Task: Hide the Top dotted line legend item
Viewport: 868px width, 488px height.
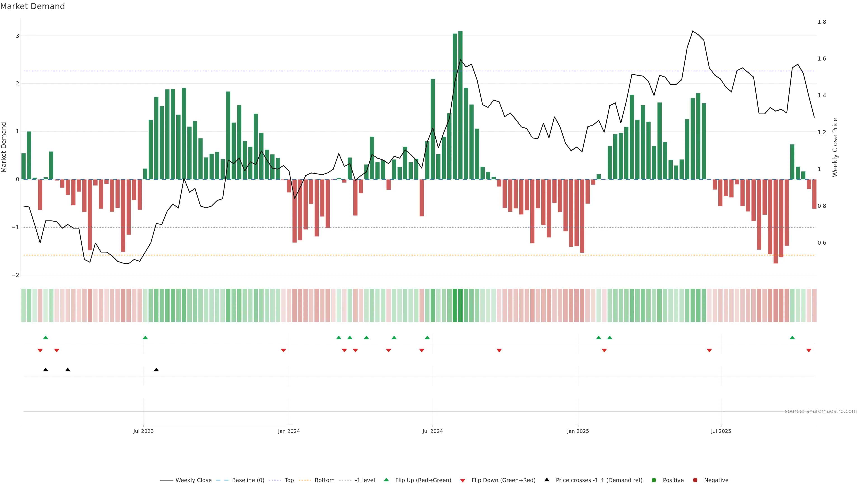Action: [x=289, y=480]
